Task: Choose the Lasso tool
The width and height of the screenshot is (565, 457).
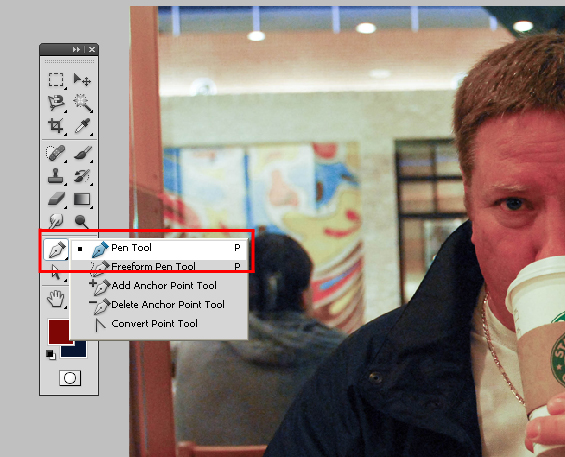Action: (56, 103)
